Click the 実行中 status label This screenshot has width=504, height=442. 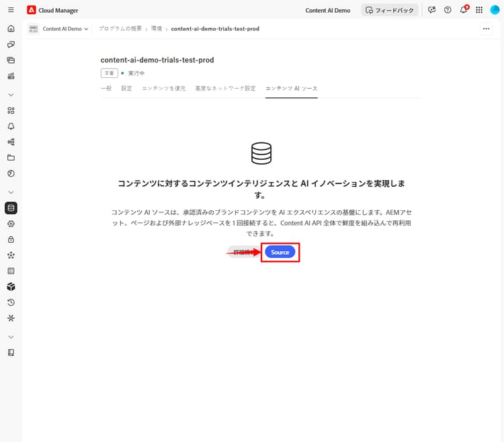pyautogui.click(x=136, y=73)
